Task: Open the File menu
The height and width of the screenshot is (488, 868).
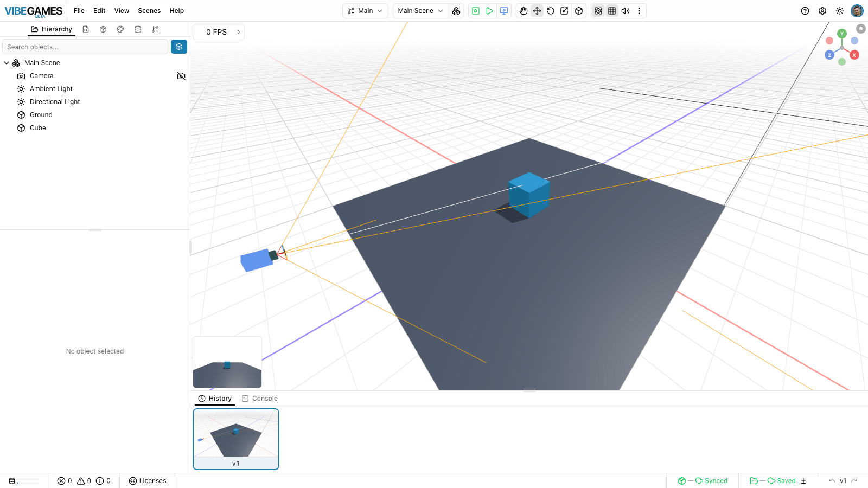Action: coord(79,11)
